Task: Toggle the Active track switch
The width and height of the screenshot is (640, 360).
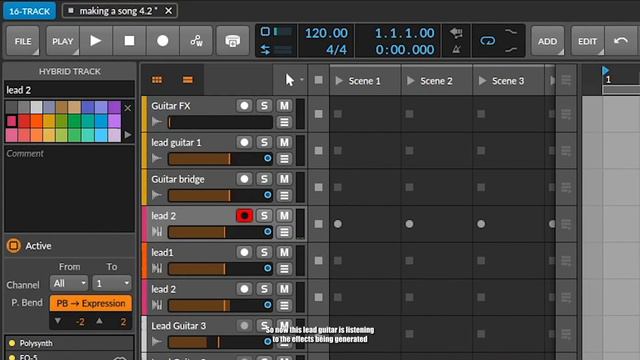Action: click(x=13, y=246)
